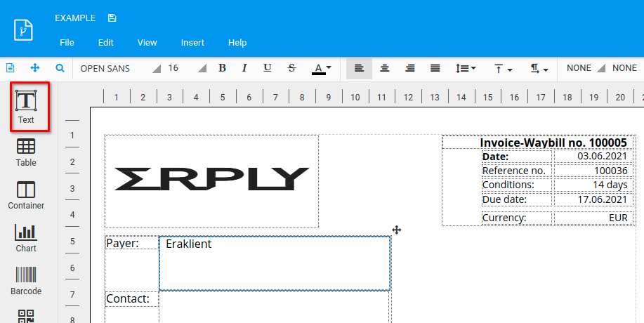
Task: Select the Table tool
Action: click(26, 152)
